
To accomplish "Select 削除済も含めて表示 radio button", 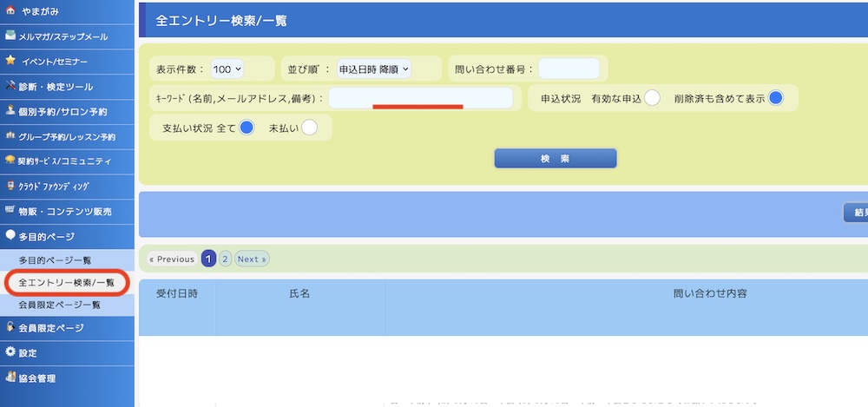I will coord(775,98).
